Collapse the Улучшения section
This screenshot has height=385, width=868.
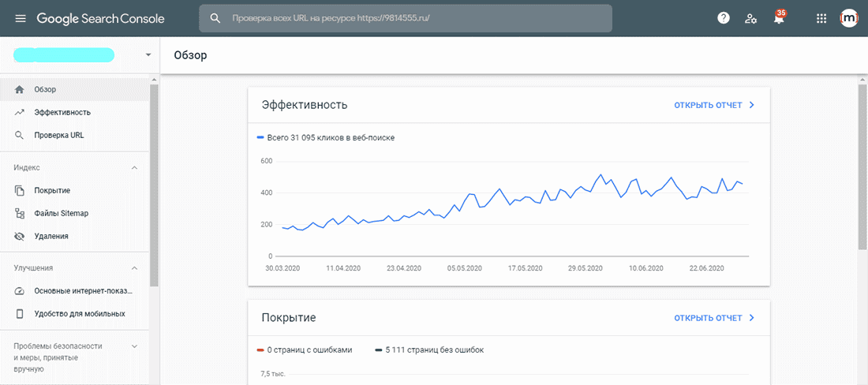134,268
